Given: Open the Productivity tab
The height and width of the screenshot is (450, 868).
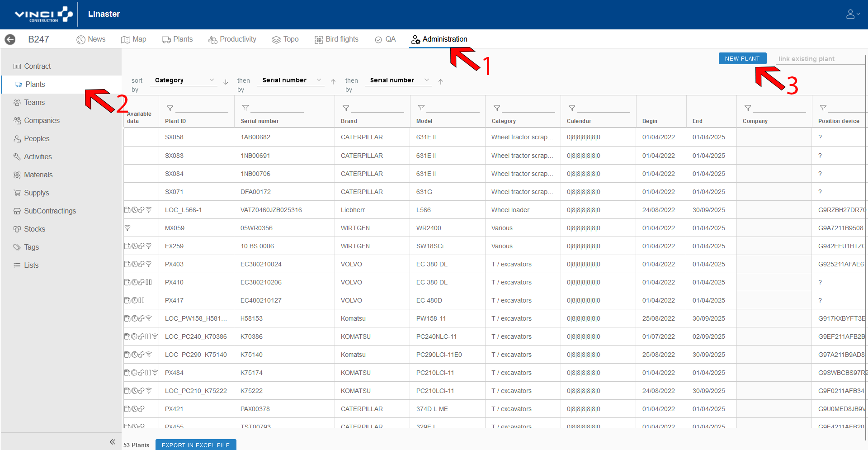Looking at the screenshot, I should pyautogui.click(x=232, y=39).
